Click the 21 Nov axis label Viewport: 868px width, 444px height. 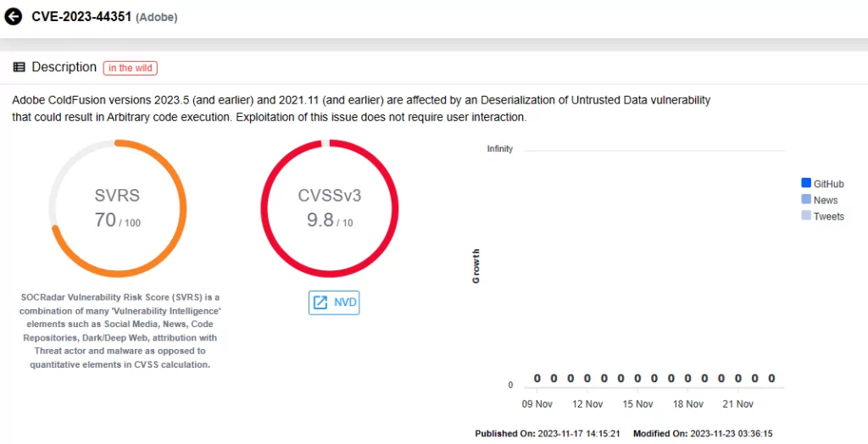[738, 404]
